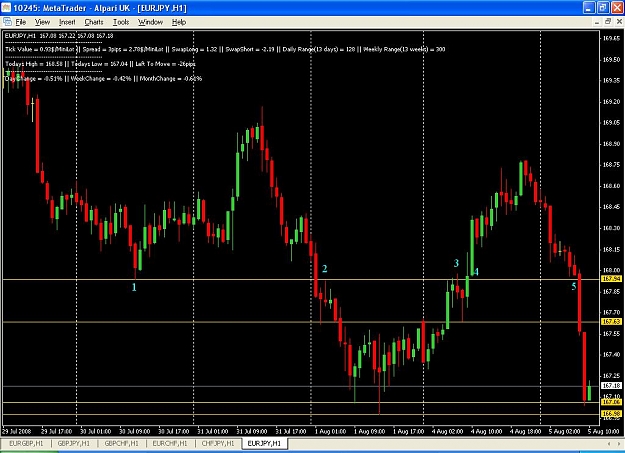Click the 167.40 price scale value
Viewport: 625px width, 453px height.
(611, 355)
